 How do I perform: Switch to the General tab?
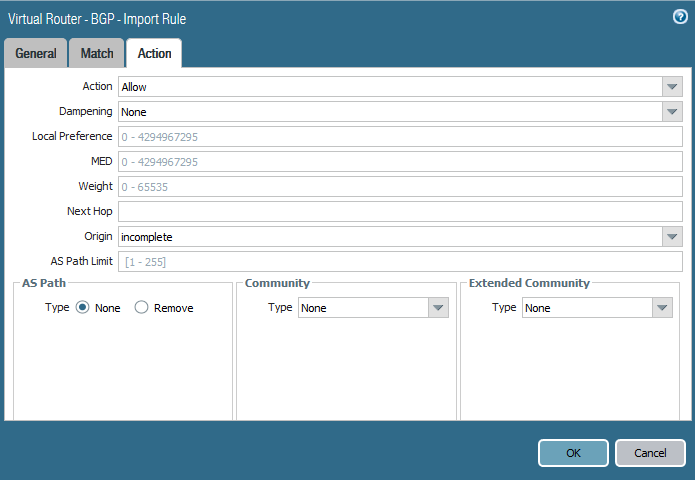click(36, 54)
